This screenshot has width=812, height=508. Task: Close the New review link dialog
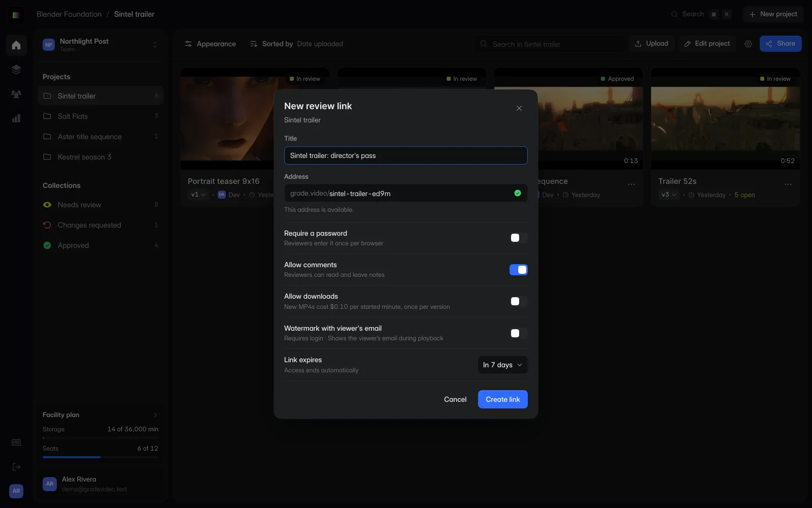pos(519,108)
